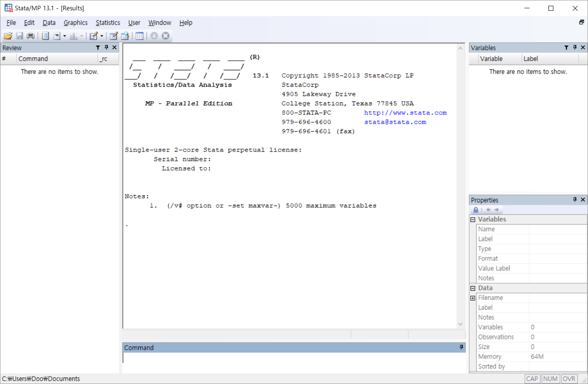Click the Stata application icon in title bar
The width and height of the screenshot is (588, 384).
coord(8,8)
